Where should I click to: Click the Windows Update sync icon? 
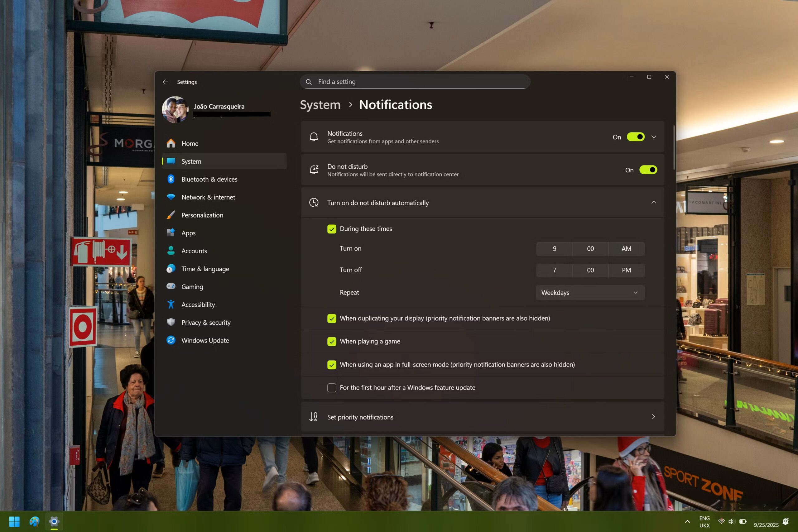point(171,340)
